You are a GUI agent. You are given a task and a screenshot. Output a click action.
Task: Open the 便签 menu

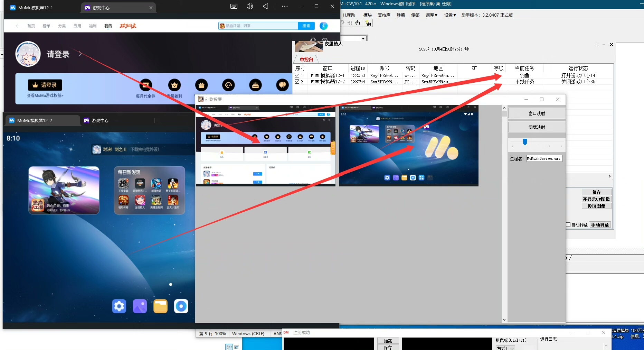coord(415,15)
